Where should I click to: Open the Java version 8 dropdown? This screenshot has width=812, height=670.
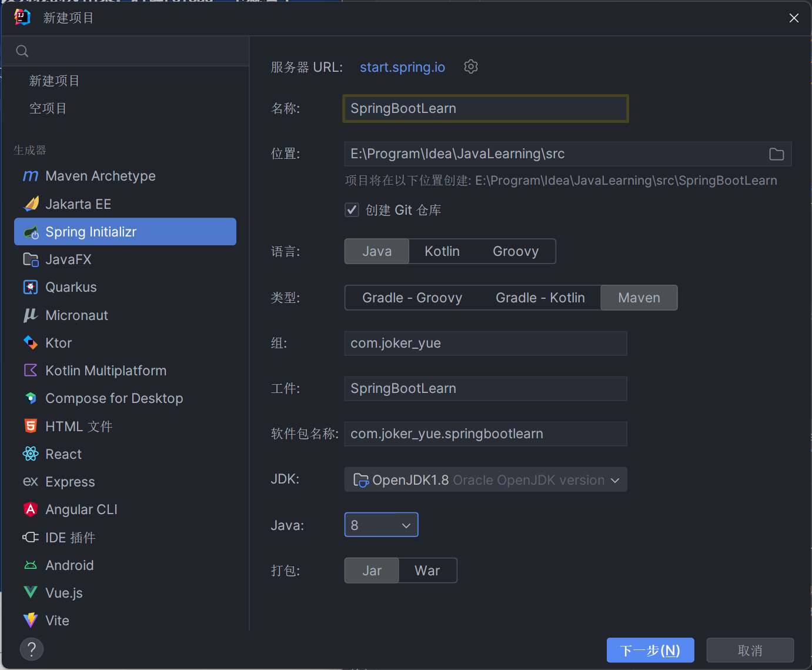coord(381,525)
